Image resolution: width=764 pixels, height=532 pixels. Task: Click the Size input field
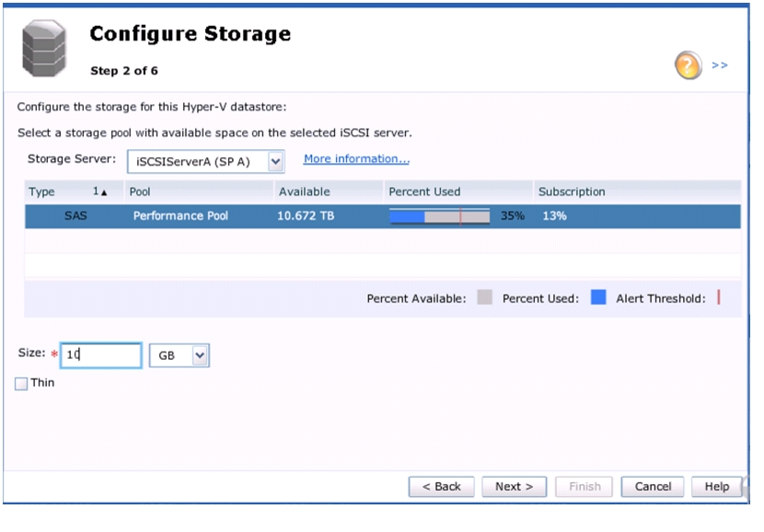click(x=101, y=355)
